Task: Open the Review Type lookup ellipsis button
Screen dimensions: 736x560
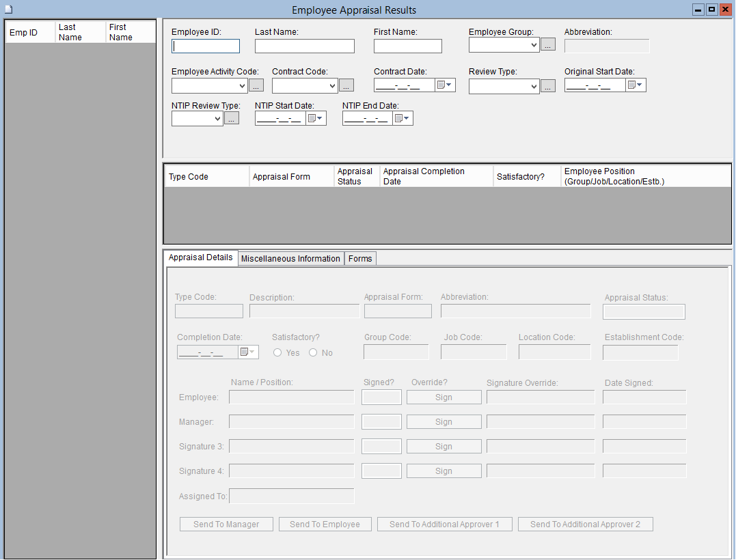Action: click(547, 86)
